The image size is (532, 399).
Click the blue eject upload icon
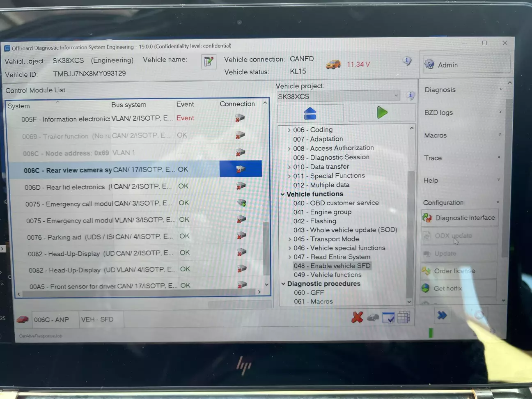pos(310,113)
